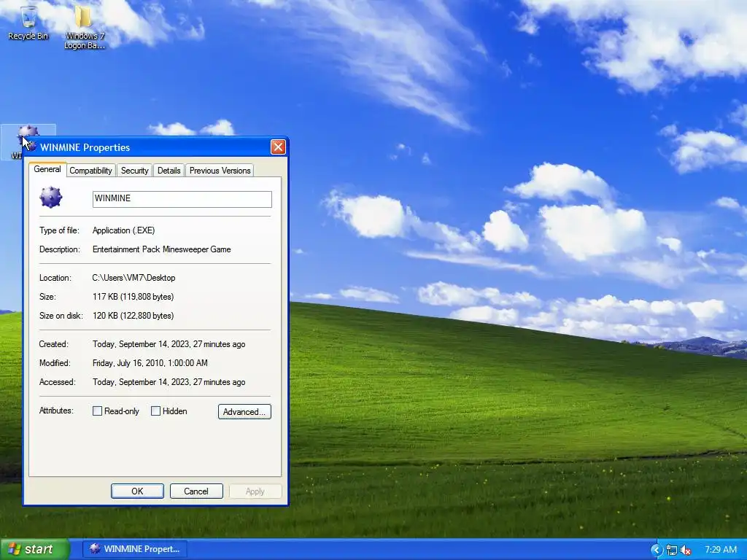This screenshot has height=560, width=747.
Task: Click the Created date value
Action: [x=169, y=344]
